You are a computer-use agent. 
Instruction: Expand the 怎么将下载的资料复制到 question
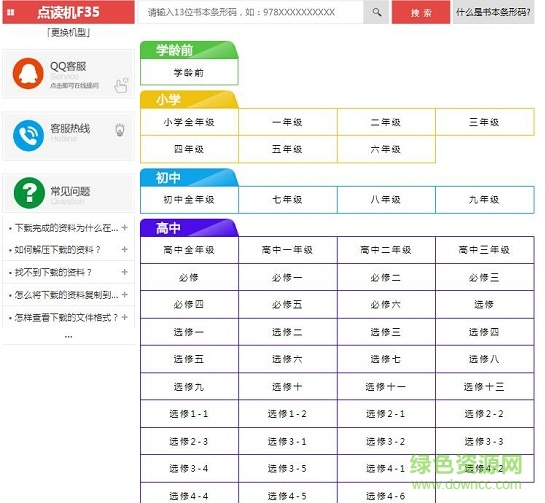click(x=124, y=295)
